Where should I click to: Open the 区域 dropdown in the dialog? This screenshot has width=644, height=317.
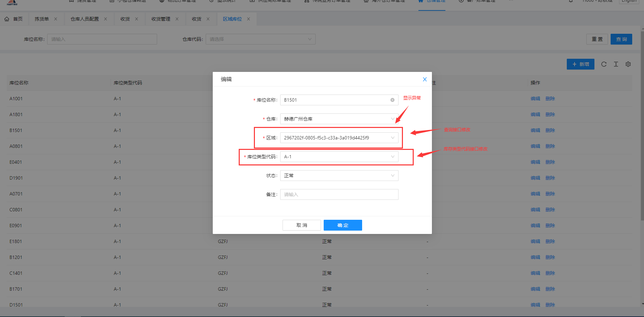339,138
